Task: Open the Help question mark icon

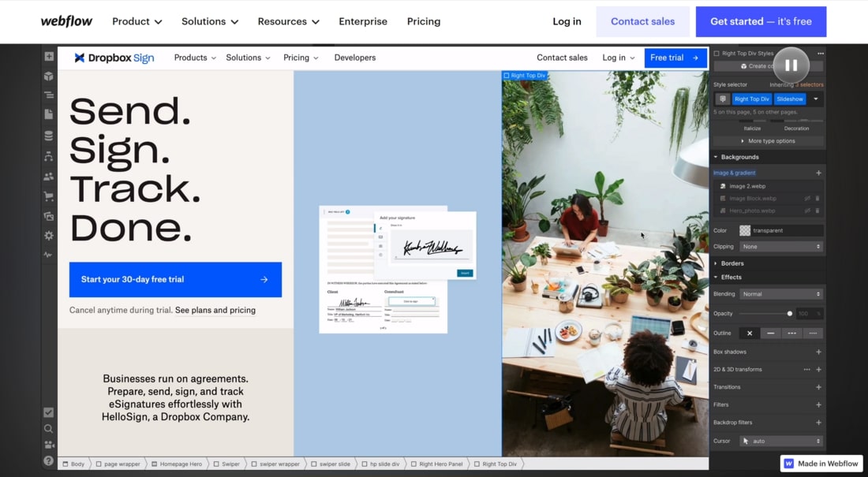Action: click(x=49, y=460)
